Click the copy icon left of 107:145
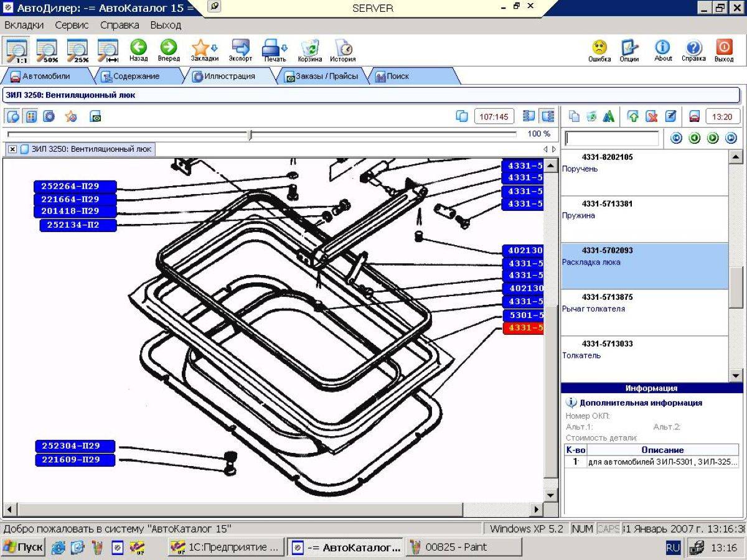Viewport: 747px width, 560px height. click(x=462, y=116)
